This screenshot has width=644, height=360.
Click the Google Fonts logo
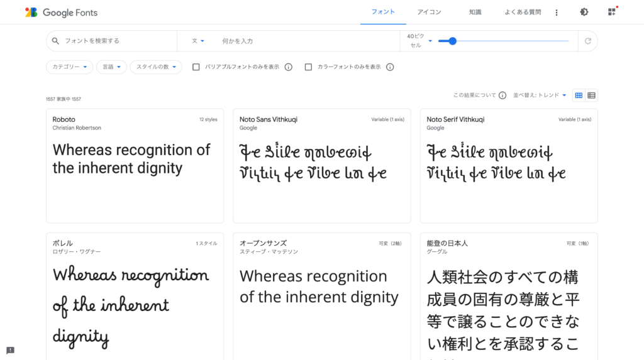click(x=61, y=13)
